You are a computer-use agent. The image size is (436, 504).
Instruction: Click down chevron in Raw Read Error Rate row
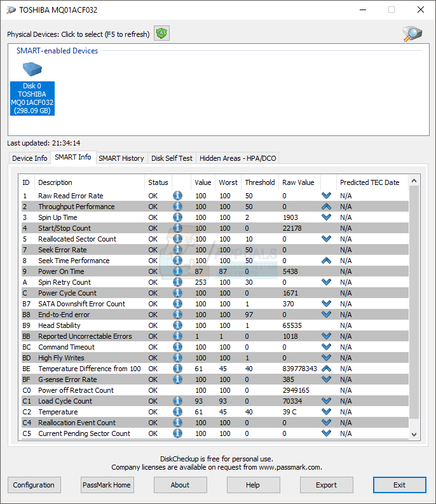click(326, 195)
